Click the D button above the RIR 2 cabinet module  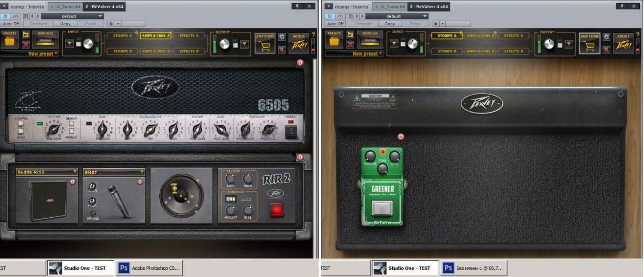pyautogui.click(x=300, y=158)
